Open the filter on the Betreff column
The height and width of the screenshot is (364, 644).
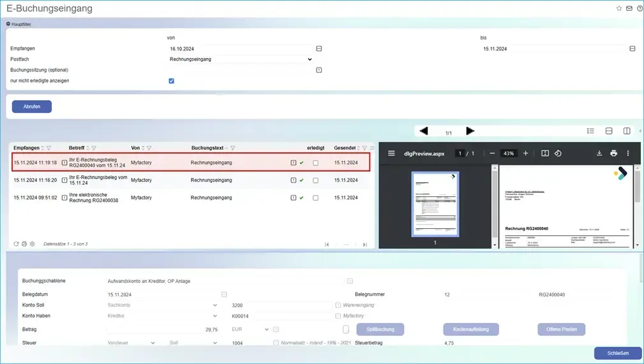[x=94, y=148]
